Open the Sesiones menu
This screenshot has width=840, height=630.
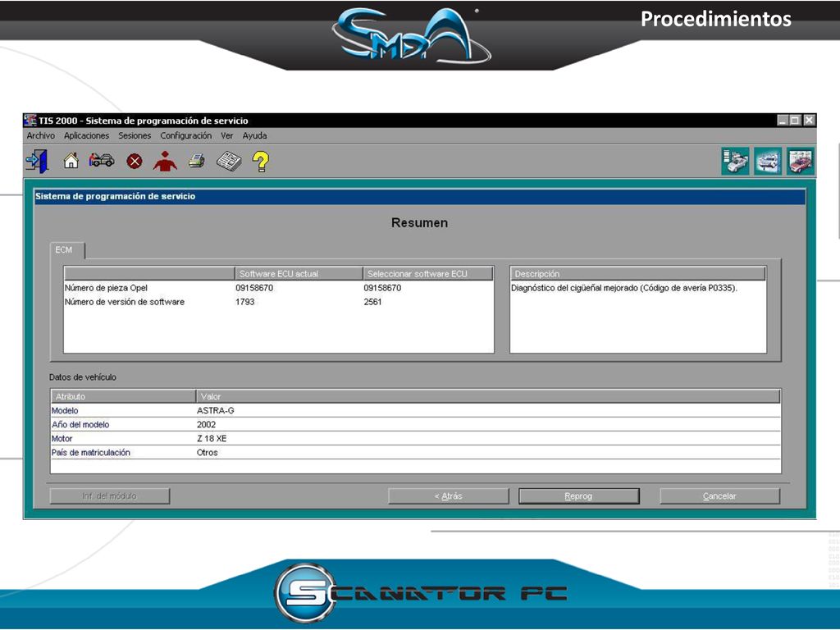(135, 135)
